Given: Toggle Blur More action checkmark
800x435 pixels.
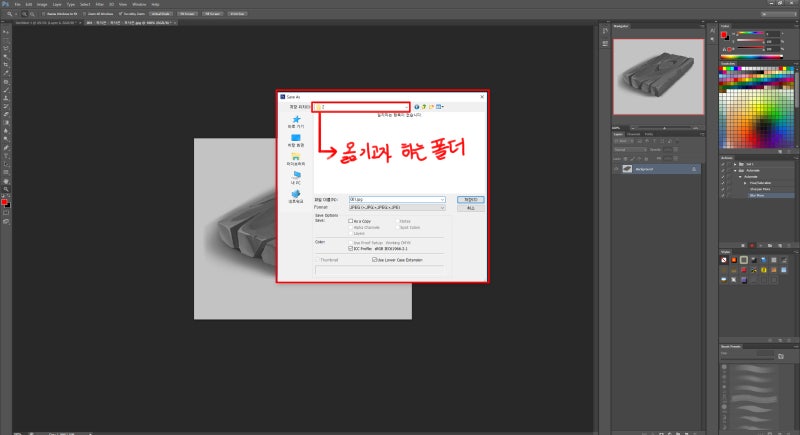Looking at the screenshot, I should coord(722,195).
